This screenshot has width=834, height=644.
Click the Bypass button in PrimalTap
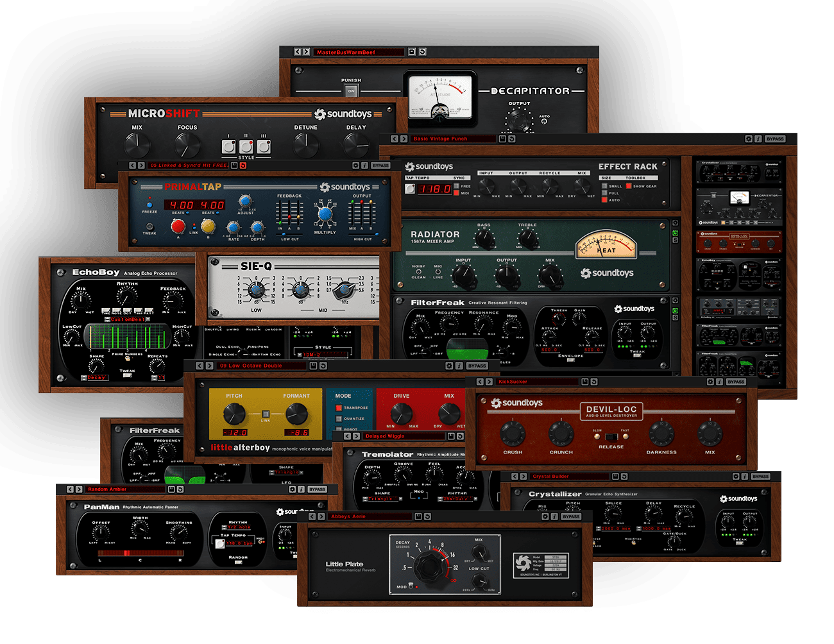tap(380, 165)
